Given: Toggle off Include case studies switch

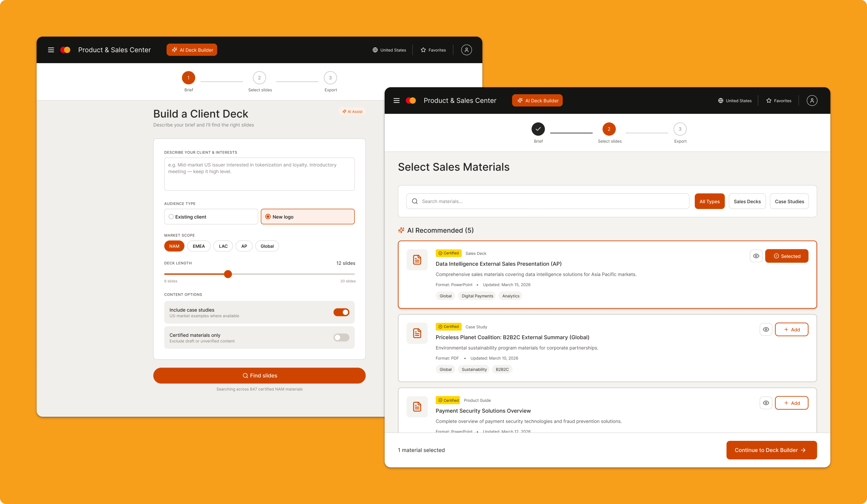Looking at the screenshot, I should (341, 312).
